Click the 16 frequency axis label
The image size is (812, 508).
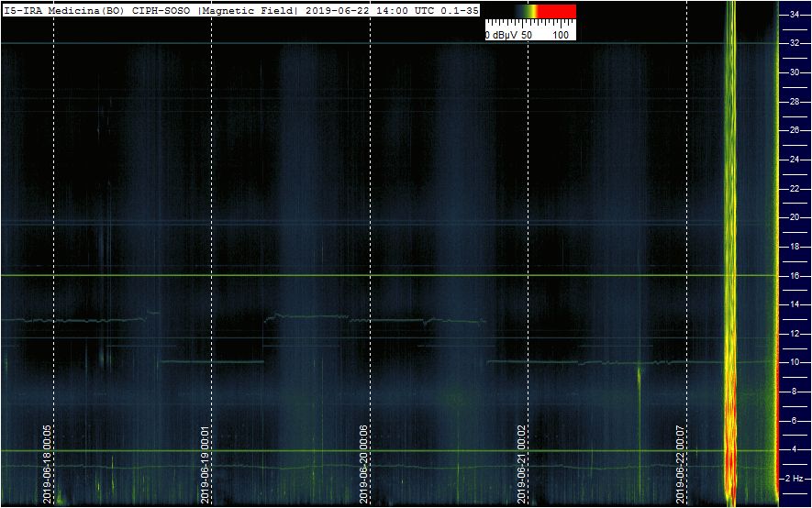pyautogui.click(x=795, y=276)
